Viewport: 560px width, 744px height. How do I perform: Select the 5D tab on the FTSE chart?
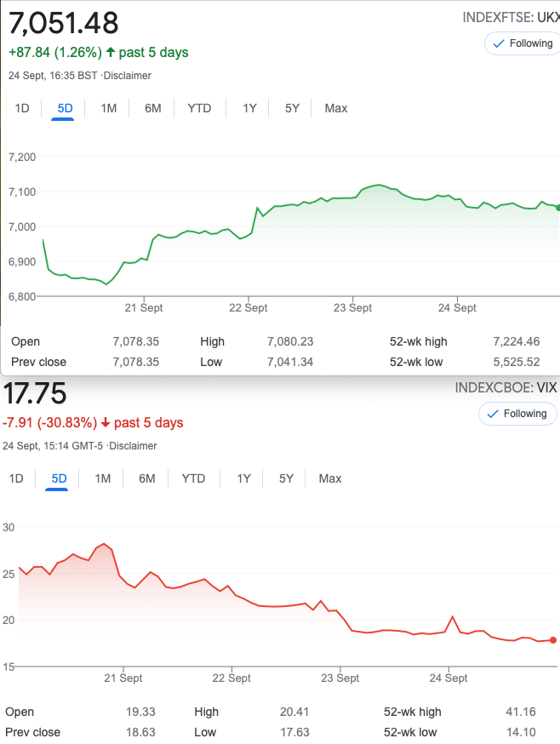click(x=65, y=108)
